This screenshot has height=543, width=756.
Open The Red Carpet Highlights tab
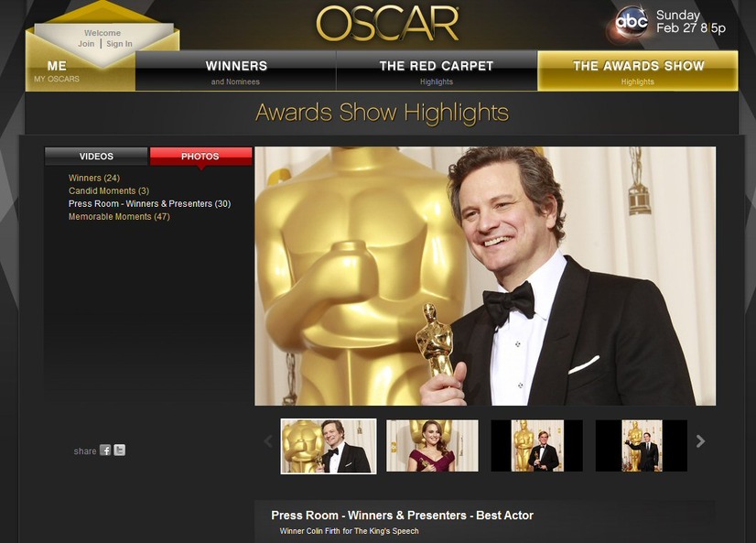click(437, 71)
